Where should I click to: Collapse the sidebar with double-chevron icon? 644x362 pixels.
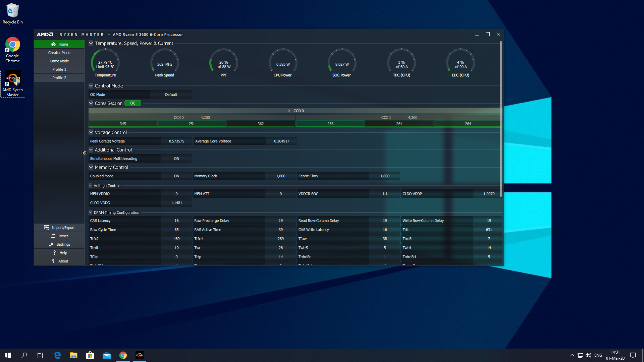coord(85,153)
